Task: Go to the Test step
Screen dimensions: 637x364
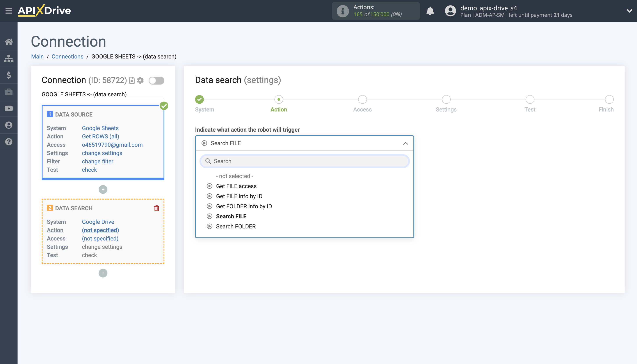Action: point(530,99)
